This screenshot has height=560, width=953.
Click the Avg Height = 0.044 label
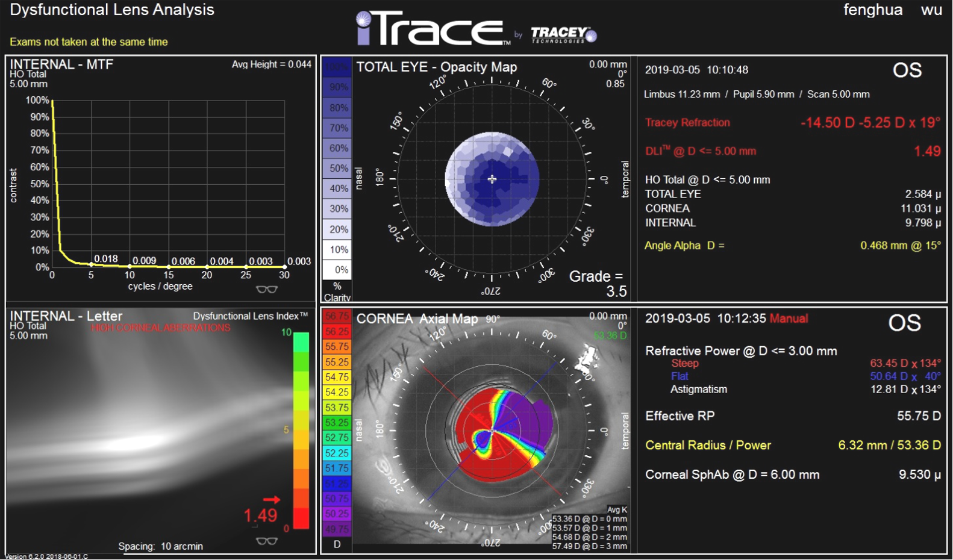pos(272,64)
